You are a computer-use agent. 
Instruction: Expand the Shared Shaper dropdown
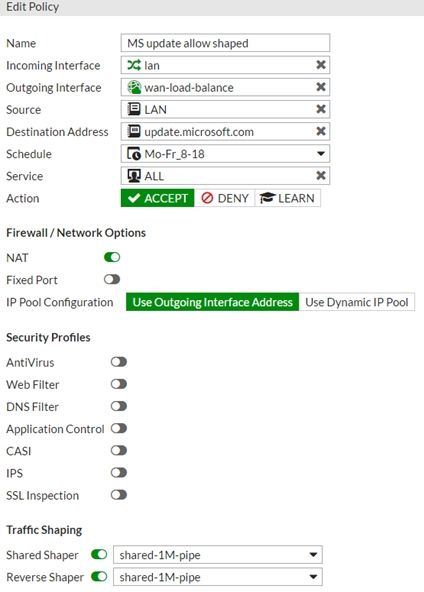click(x=218, y=555)
